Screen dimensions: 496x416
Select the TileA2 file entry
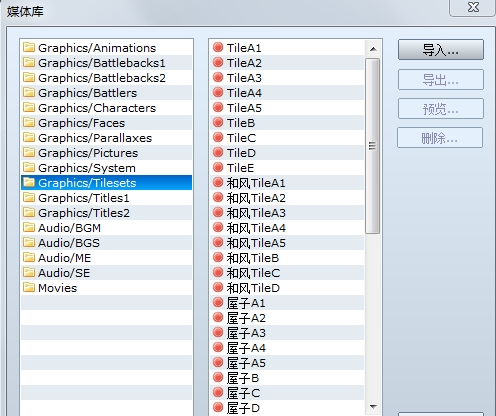click(x=287, y=63)
